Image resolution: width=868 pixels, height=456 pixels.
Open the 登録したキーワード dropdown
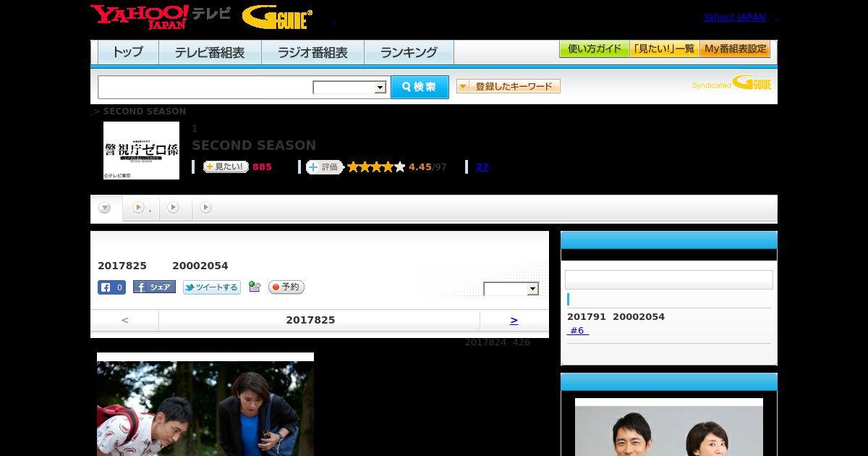pos(509,86)
